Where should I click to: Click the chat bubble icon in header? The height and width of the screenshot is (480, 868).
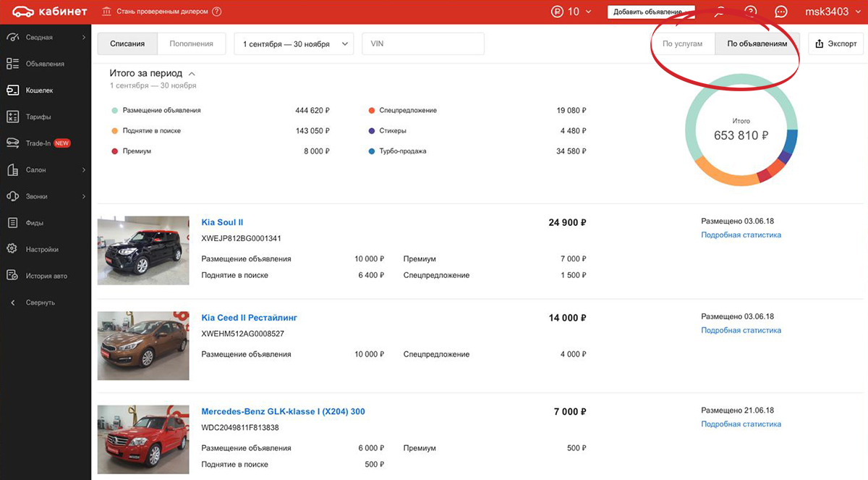(781, 12)
